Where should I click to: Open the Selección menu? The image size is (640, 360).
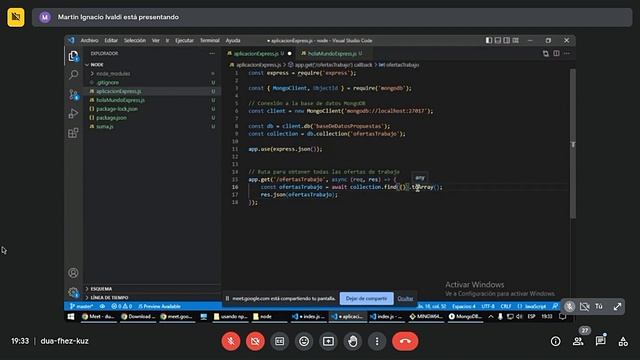point(135,40)
